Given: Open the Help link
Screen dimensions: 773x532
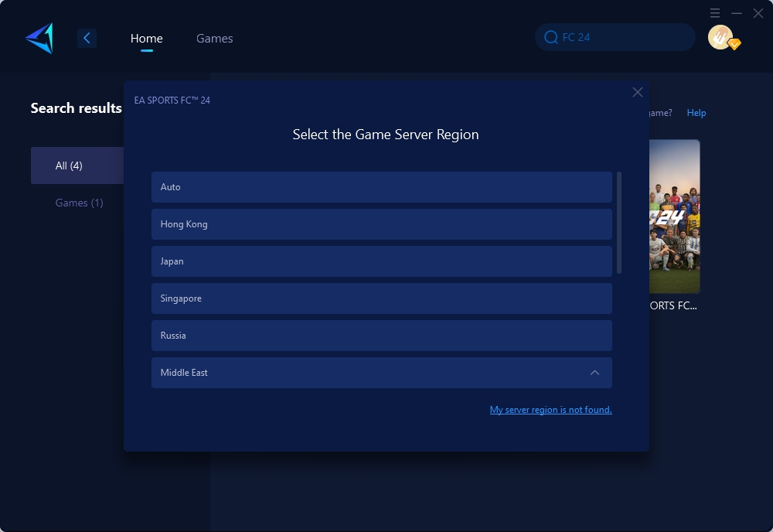Looking at the screenshot, I should coord(696,113).
